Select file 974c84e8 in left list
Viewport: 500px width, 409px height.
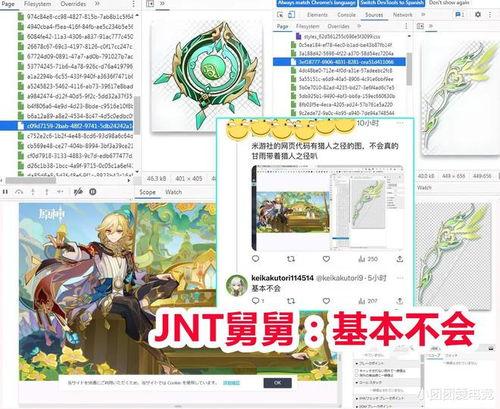(76, 16)
